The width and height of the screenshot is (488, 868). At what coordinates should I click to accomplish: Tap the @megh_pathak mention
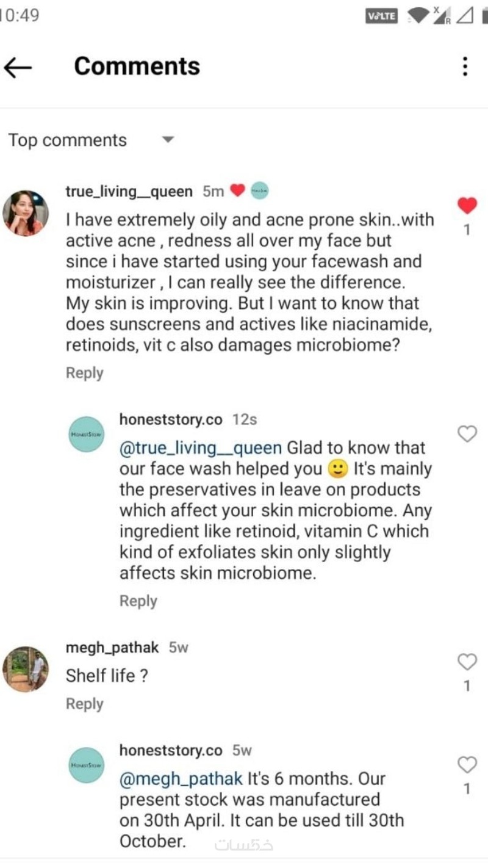click(x=181, y=779)
